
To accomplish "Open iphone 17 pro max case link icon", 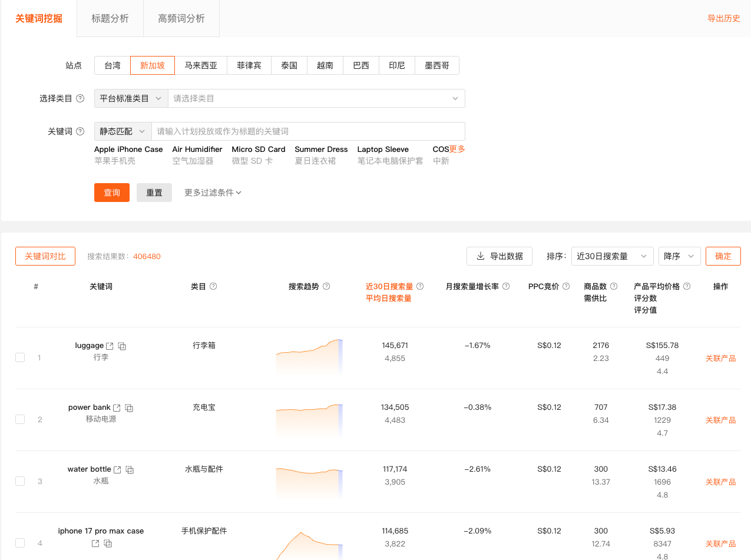I will click(95, 544).
